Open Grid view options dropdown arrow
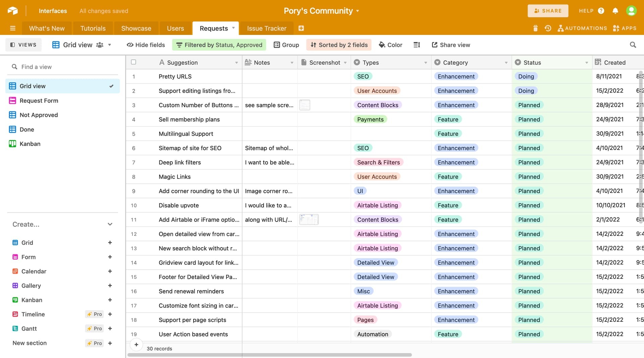The height and width of the screenshot is (358, 644). (x=109, y=45)
